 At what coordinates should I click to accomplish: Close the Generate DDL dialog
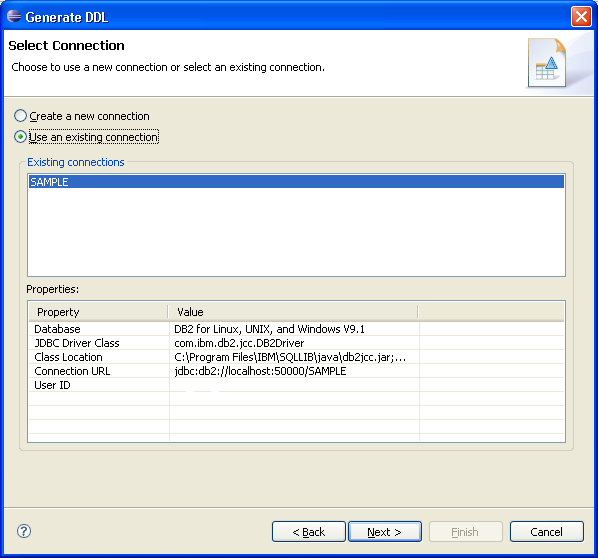[x=581, y=17]
